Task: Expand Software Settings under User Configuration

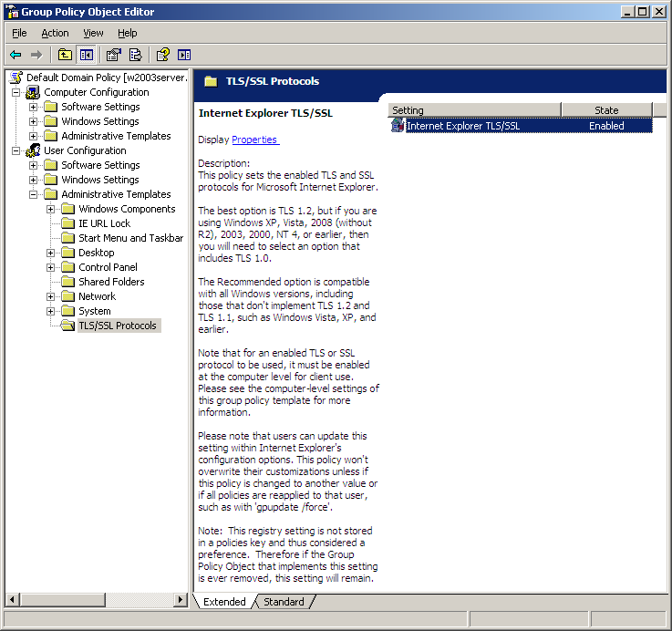Action: (33, 165)
